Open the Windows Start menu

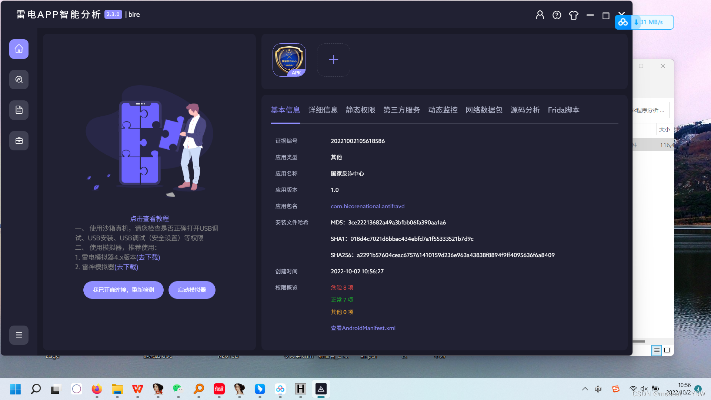[x=15, y=388]
